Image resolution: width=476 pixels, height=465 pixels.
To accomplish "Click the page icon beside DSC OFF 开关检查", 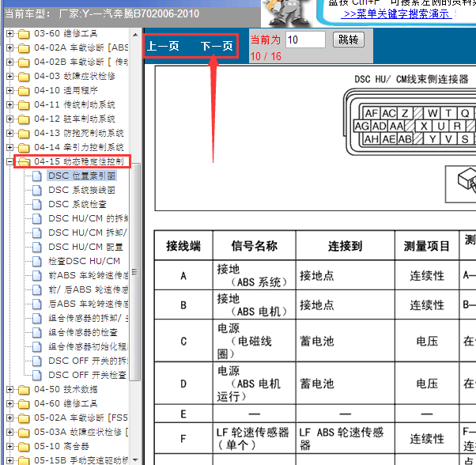I will point(37,376).
